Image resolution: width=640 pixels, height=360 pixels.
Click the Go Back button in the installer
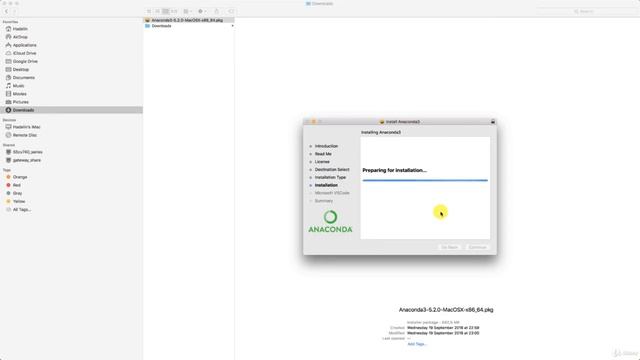[449, 247]
